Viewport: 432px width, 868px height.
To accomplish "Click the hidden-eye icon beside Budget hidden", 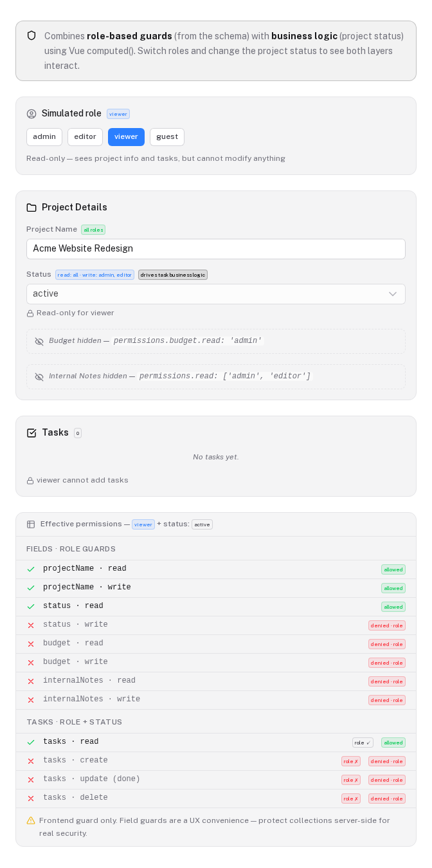I will point(39,342).
